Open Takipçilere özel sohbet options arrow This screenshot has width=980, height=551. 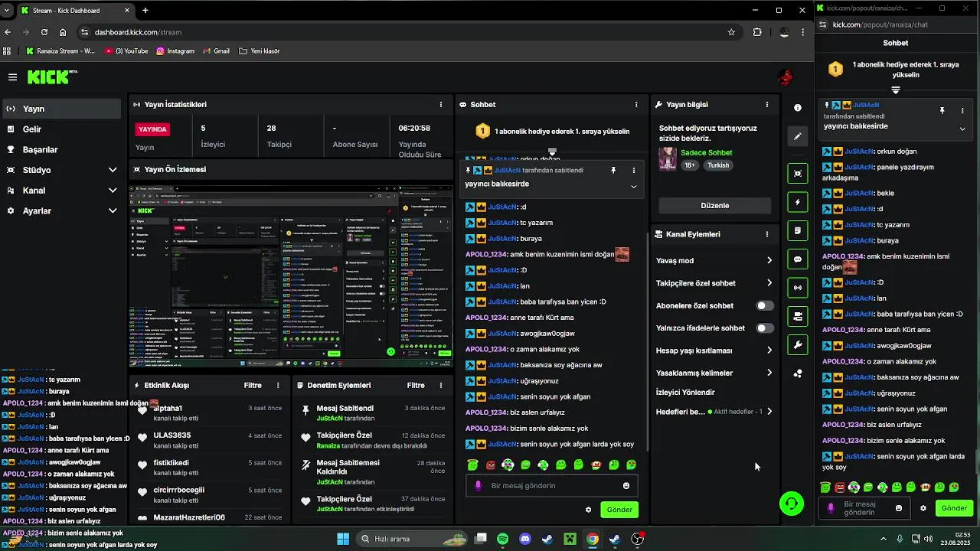click(x=769, y=283)
